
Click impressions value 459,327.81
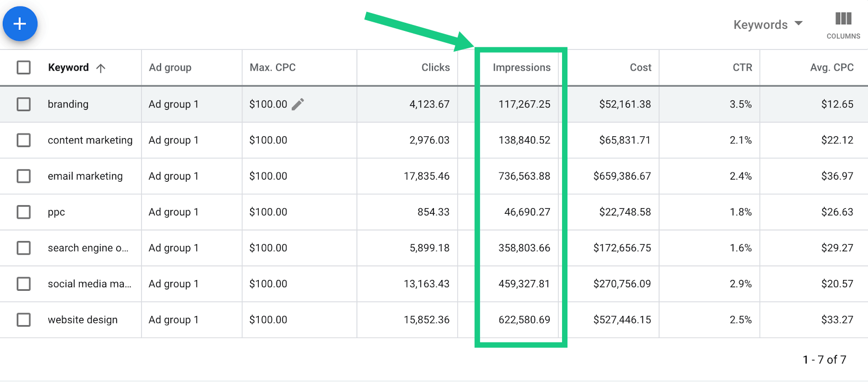[524, 284]
